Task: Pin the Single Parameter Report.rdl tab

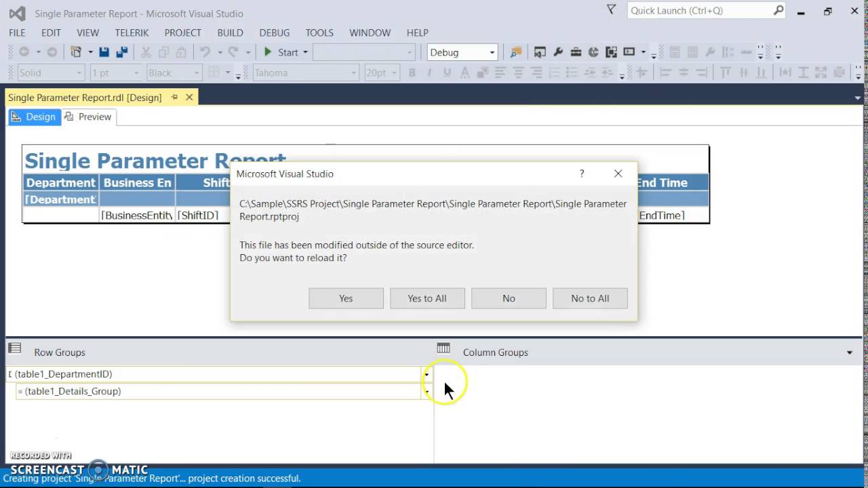Action: tap(174, 98)
